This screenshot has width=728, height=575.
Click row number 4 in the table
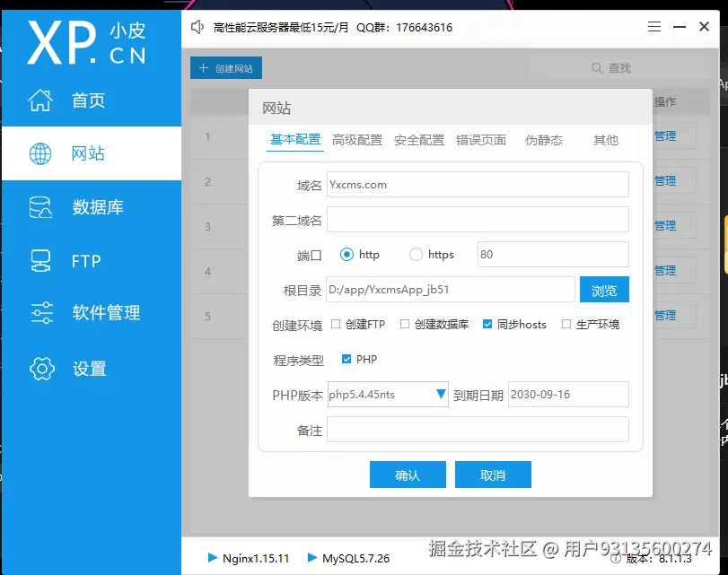click(207, 271)
